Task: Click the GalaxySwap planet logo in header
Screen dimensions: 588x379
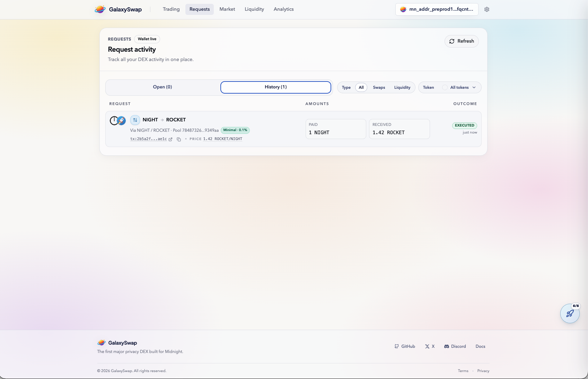Action: (x=100, y=9)
